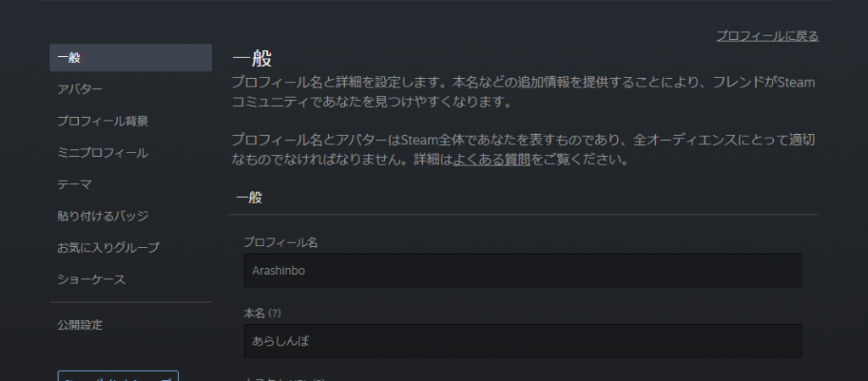
Task: Open 貼り付けるバッジ in the sidebar
Action: [102, 216]
